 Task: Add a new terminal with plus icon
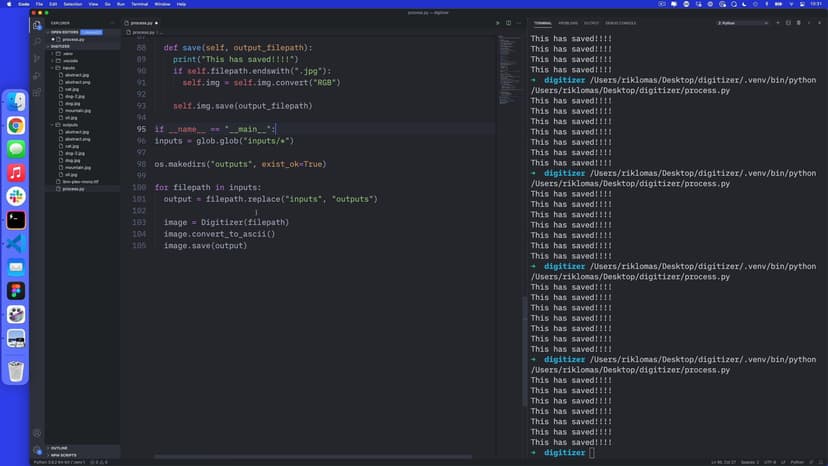pos(776,22)
